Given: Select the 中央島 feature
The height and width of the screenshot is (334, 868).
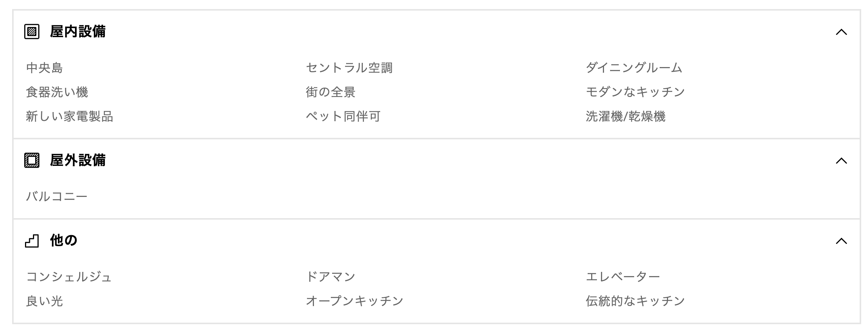Looking at the screenshot, I should (x=44, y=68).
